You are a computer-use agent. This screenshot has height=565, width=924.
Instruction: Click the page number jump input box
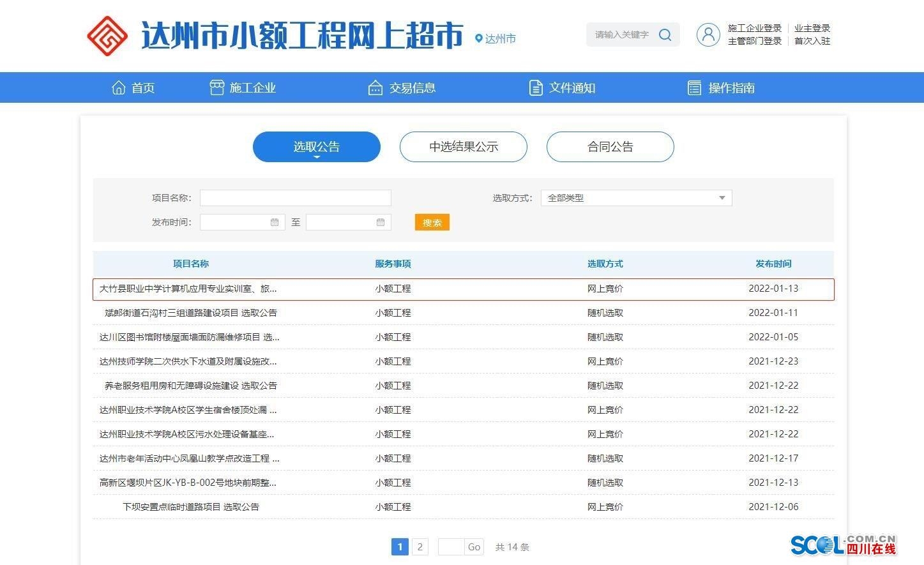tap(451, 547)
